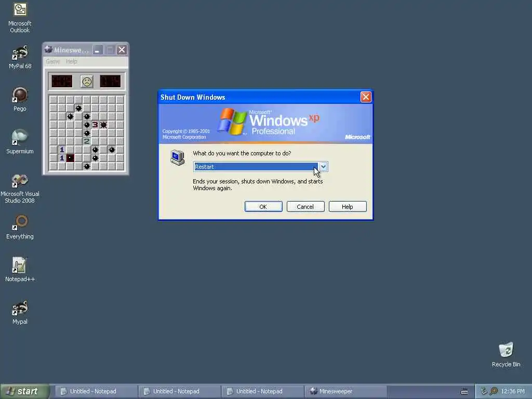Click the Minesweeper taskbar button
Image resolution: width=532 pixels, height=399 pixels.
click(x=345, y=391)
